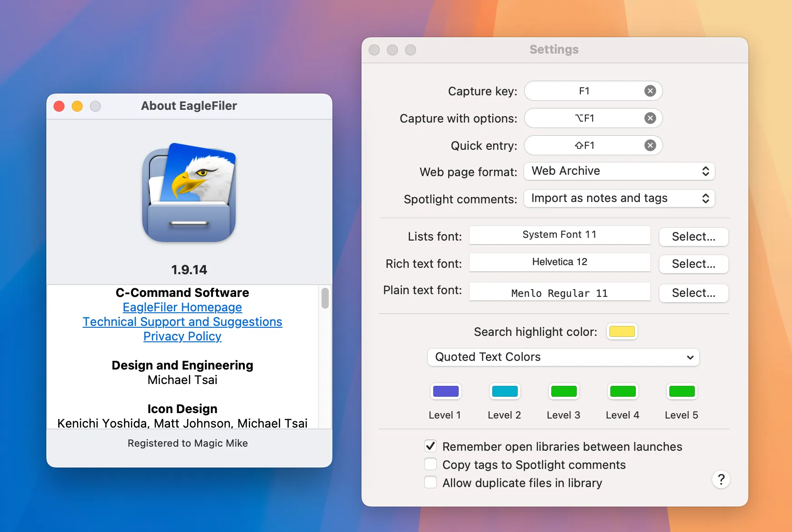This screenshot has width=792, height=532.
Task: Click the Helvetica 12 font field
Action: point(559,262)
